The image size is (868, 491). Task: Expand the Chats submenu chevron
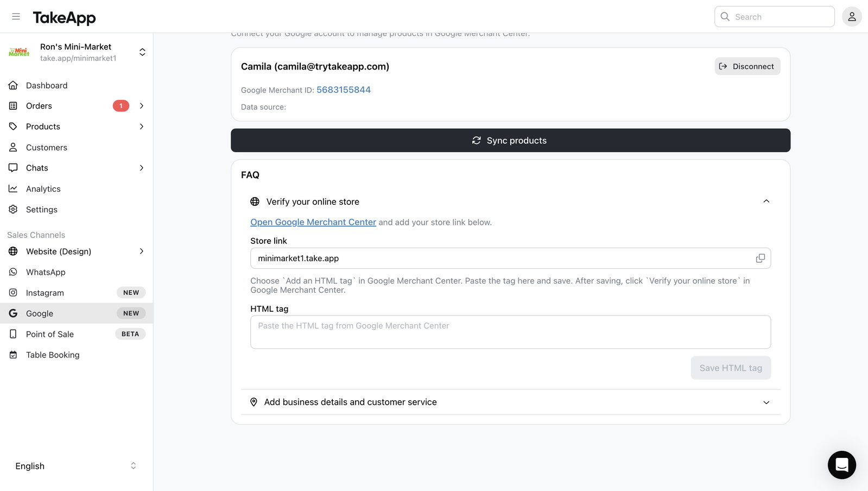[x=142, y=168]
